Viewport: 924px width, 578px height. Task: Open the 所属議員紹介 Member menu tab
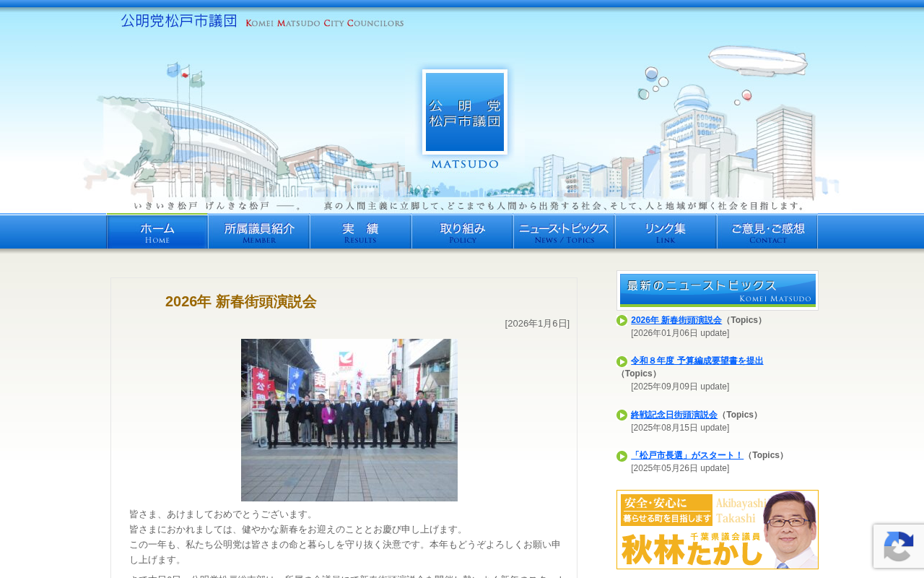tap(259, 231)
